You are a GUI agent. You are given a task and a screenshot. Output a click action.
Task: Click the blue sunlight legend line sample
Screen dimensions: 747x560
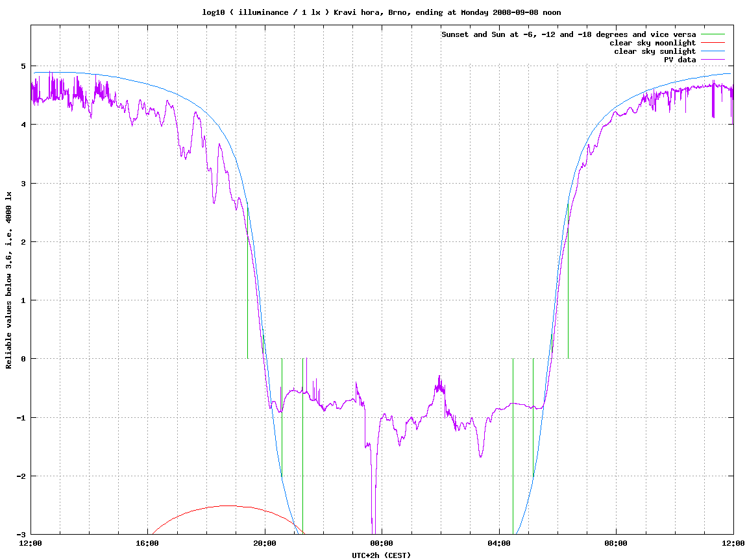click(x=712, y=51)
